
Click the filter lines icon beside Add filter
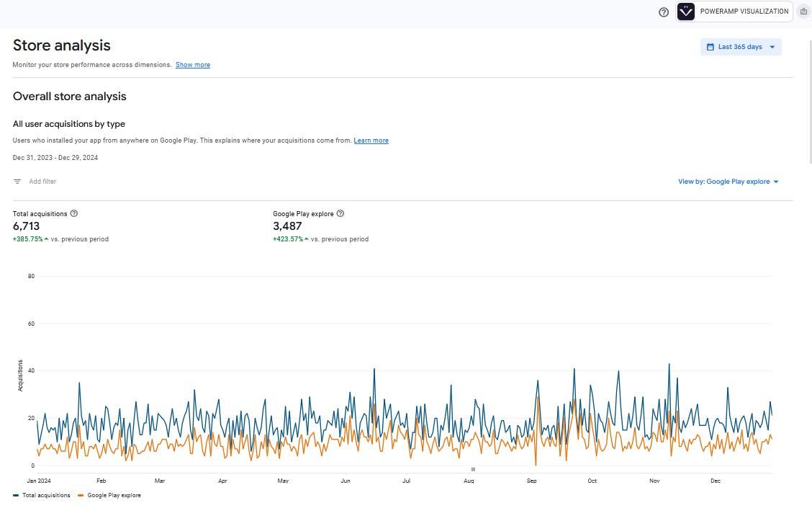click(17, 182)
